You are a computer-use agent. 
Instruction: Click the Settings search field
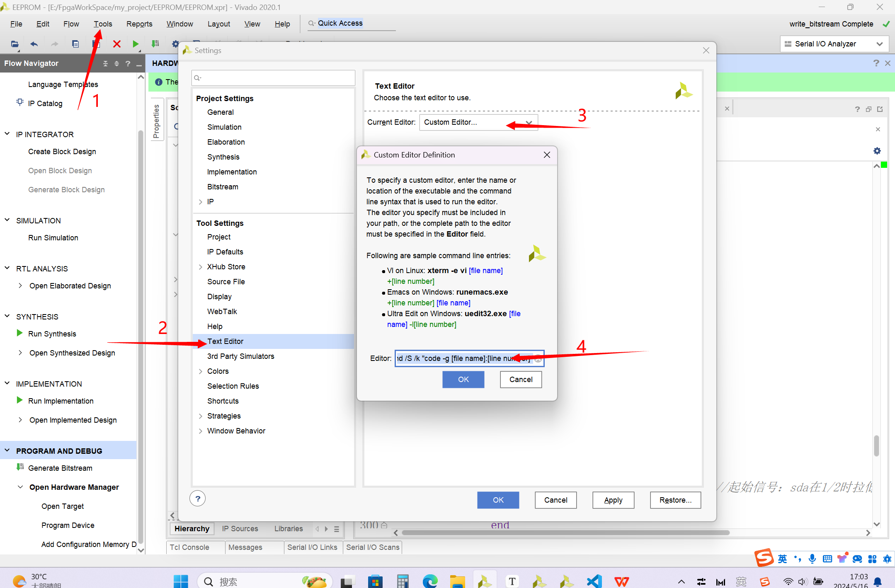(273, 77)
